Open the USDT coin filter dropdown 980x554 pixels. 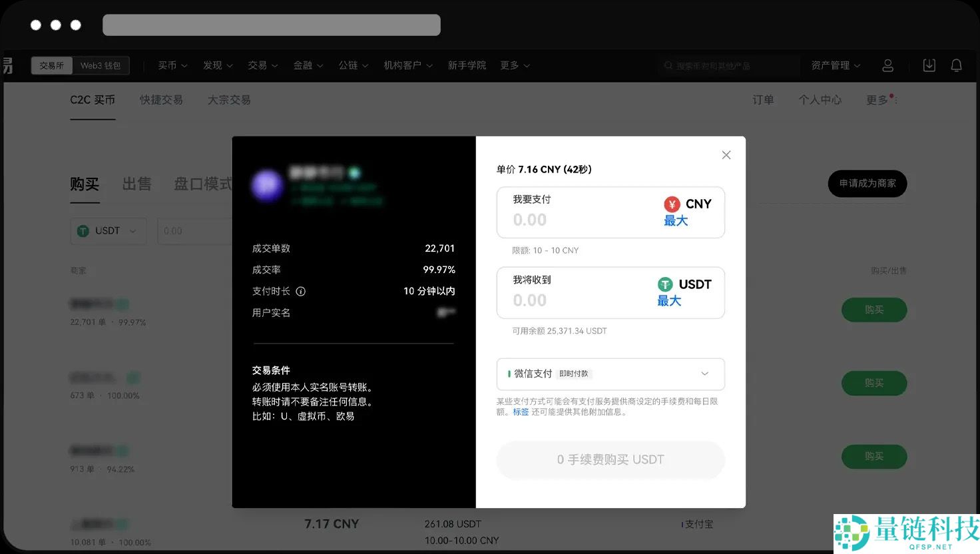(x=108, y=231)
